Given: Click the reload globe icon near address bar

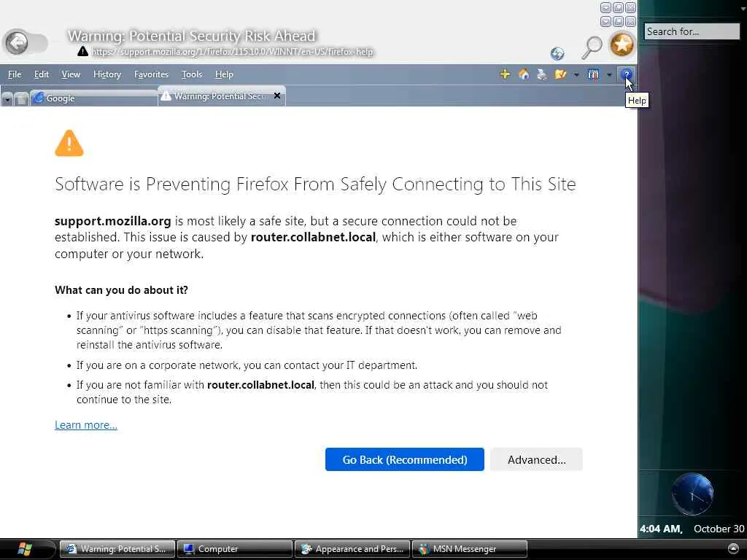Looking at the screenshot, I should pos(557,53).
